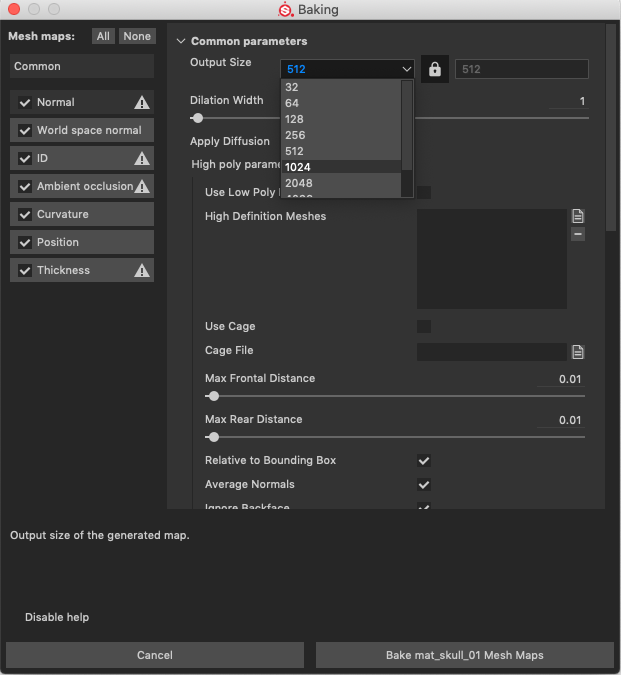This screenshot has width=621, height=675.
Task: Toggle the Position mesh map checkbox
Action: (x=24, y=242)
